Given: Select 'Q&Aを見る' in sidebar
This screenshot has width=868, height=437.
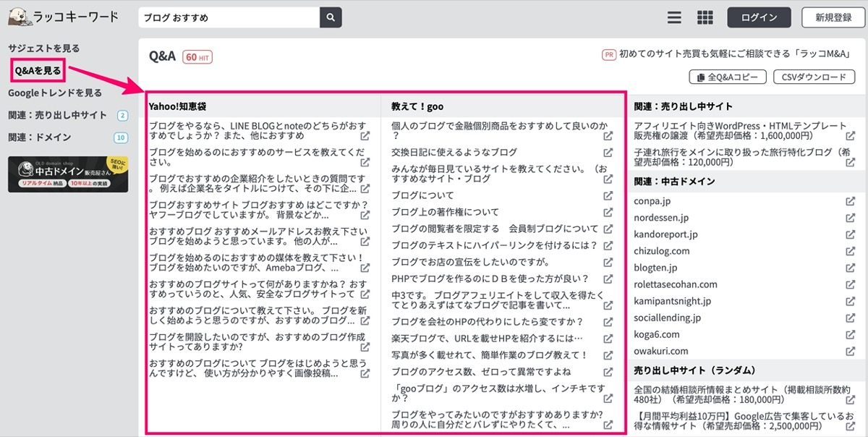Looking at the screenshot, I should [38, 70].
